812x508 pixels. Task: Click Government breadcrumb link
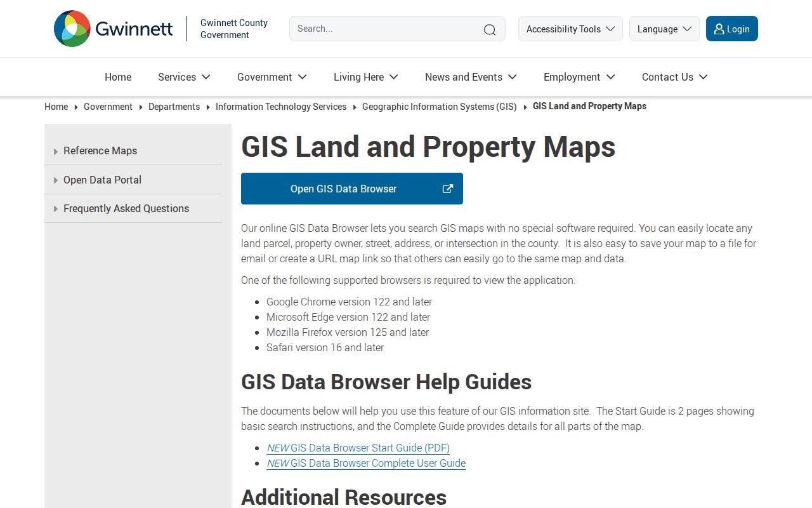(108, 107)
